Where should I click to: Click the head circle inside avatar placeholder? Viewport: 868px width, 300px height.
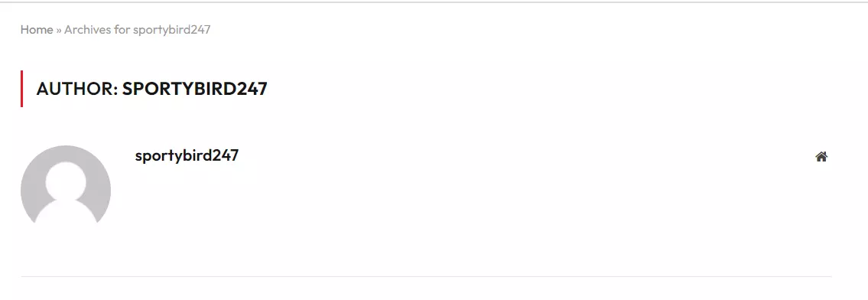[65, 181]
